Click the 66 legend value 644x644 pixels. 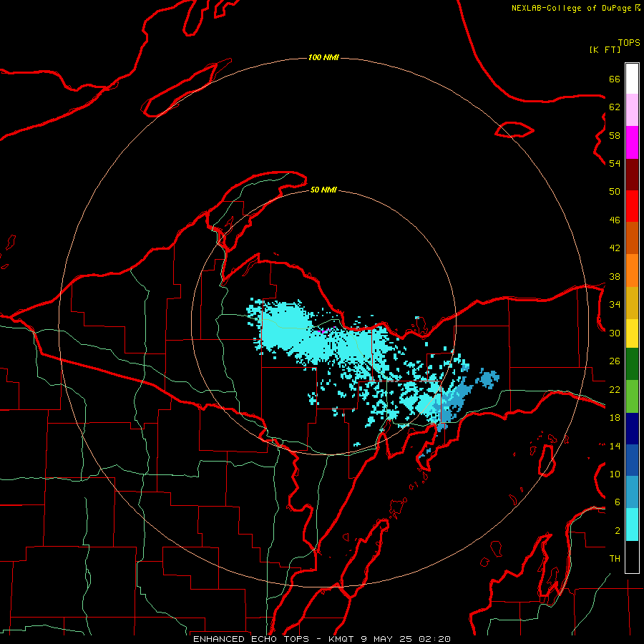(x=615, y=79)
